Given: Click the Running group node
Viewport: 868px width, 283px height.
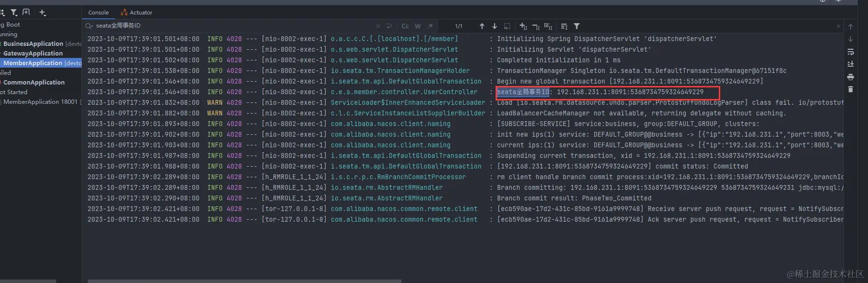Looking at the screenshot, I should [9, 34].
